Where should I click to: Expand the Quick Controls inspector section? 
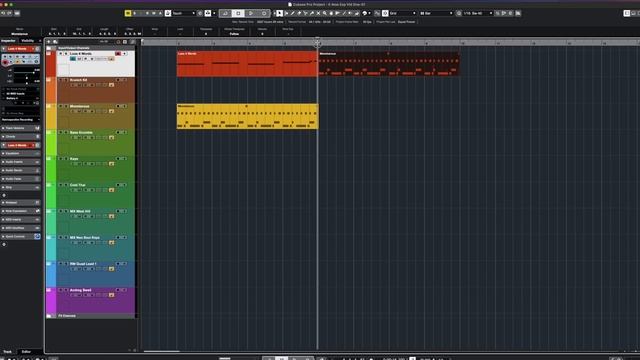pyautogui.click(x=20, y=236)
